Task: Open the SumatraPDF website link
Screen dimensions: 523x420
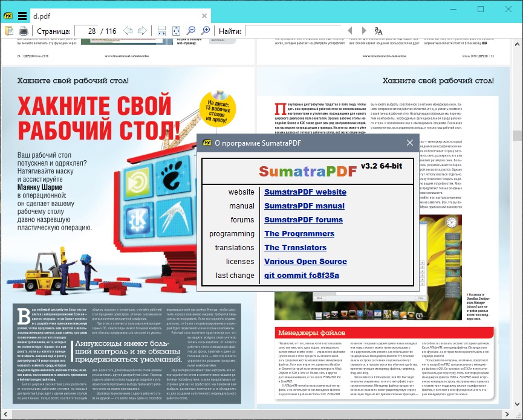Action: [305, 192]
